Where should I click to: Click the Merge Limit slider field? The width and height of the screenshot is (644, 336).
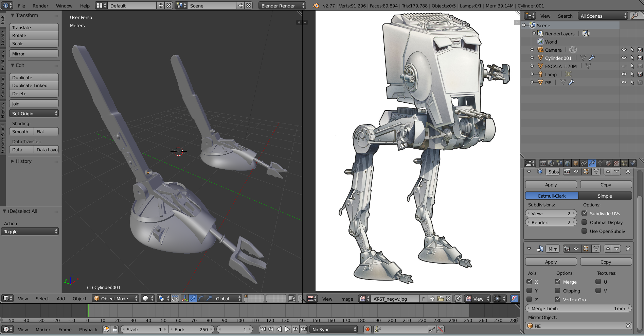pyautogui.click(x=578, y=308)
